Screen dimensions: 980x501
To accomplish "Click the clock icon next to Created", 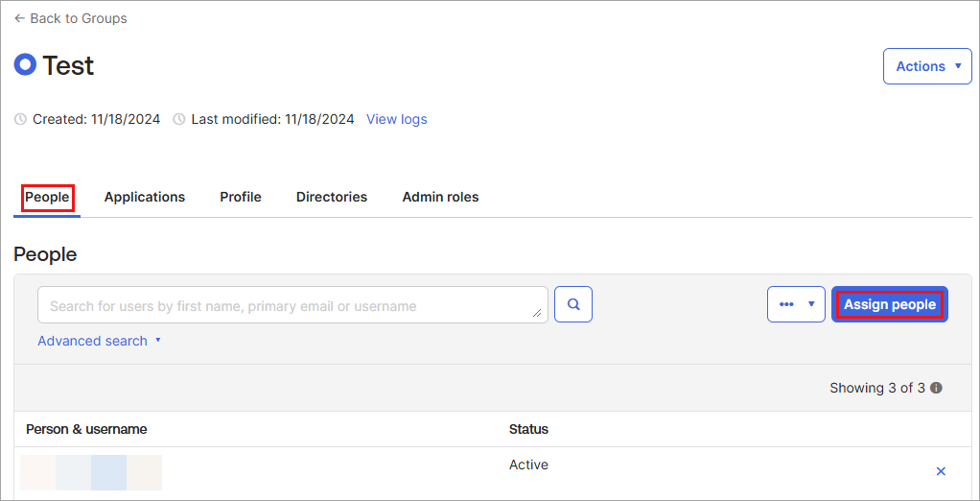I will point(21,120).
